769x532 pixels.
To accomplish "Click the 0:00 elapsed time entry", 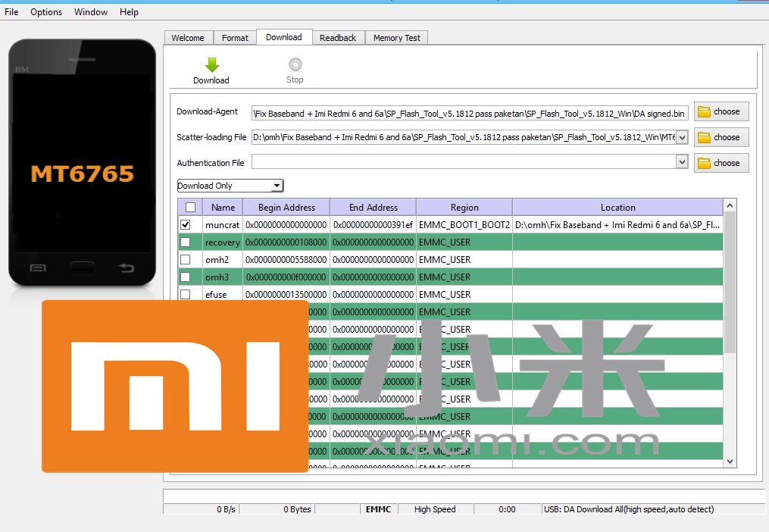I will click(x=507, y=509).
